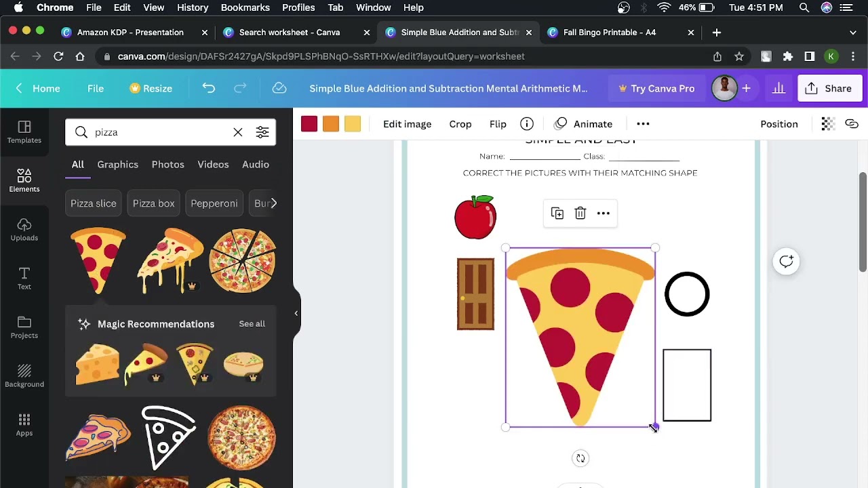The width and height of the screenshot is (868, 488).
Task: Select the brown door image on canvas
Action: coord(475,294)
